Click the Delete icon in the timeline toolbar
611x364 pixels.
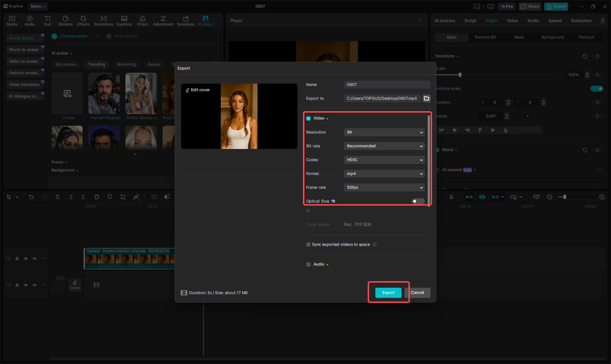click(96, 197)
